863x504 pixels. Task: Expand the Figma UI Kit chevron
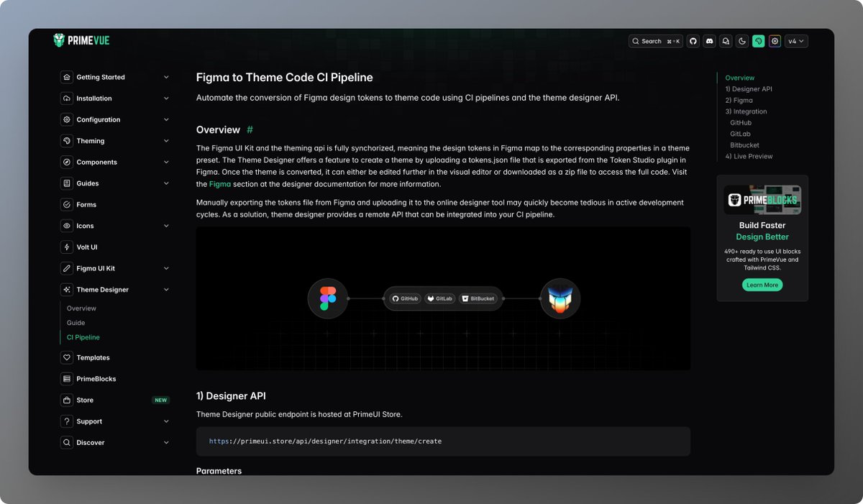[166, 268]
